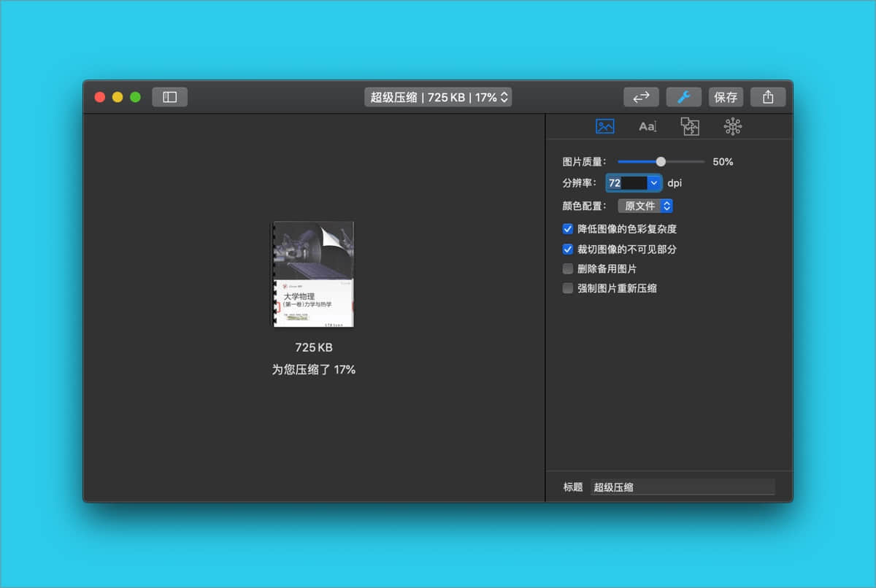Click the green maximize window button
The image size is (876, 588).
[x=135, y=97]
